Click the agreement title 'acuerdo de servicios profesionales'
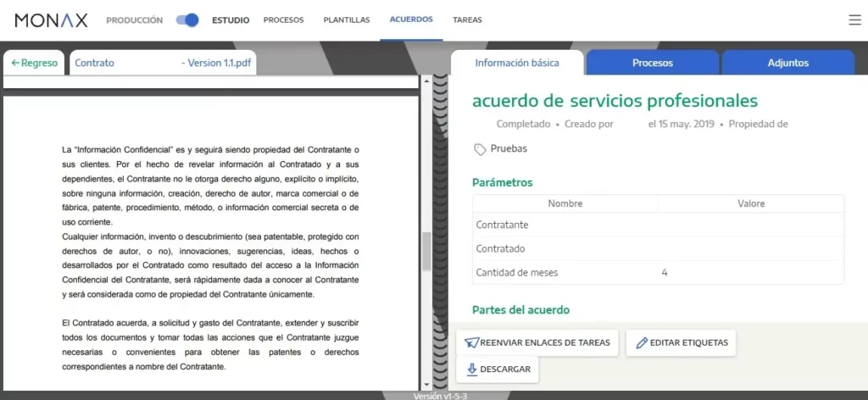The width and height of the screenshot is (868, 400). [x=615, y=101]
